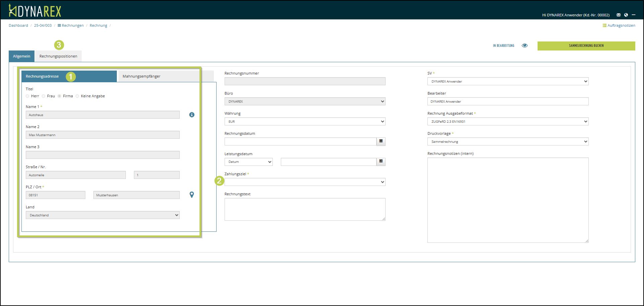
Task: Open the Rechnungsdatum calendar picker
Action: tap(381, 141)
